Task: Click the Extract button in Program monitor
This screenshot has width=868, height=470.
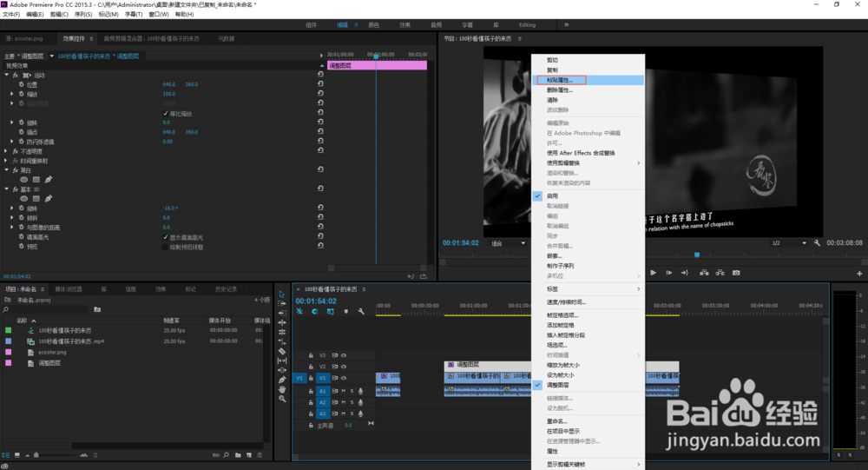Action: (720, 273)
